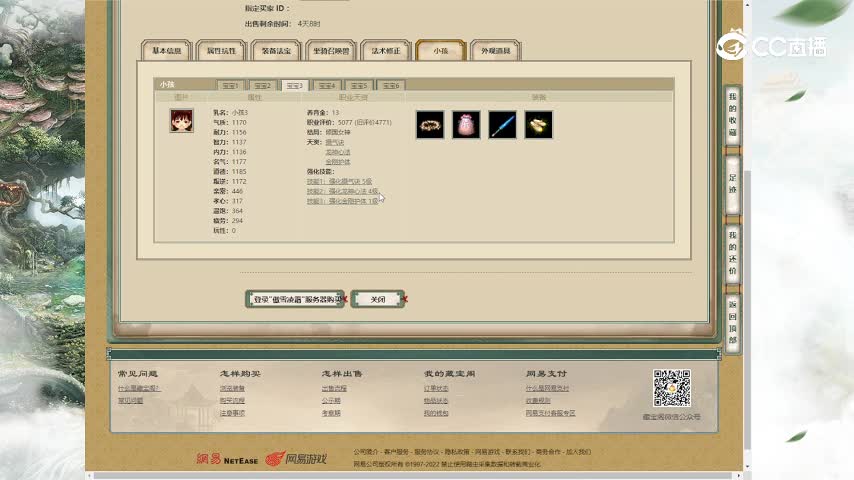Open the 订单状态 footer link
854x480 pixels.
point(436,388)
